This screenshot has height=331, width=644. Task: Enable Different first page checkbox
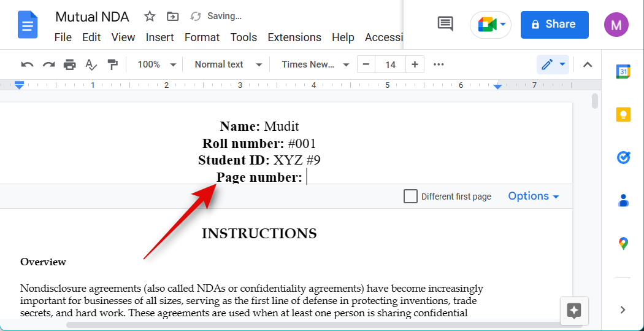410,197
